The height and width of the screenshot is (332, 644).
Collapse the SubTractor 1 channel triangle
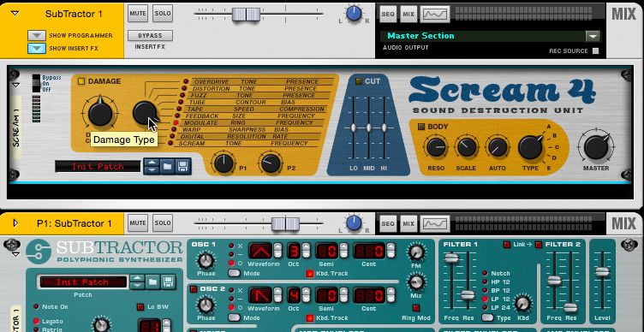pyautogui.click(x=15, y=13)
